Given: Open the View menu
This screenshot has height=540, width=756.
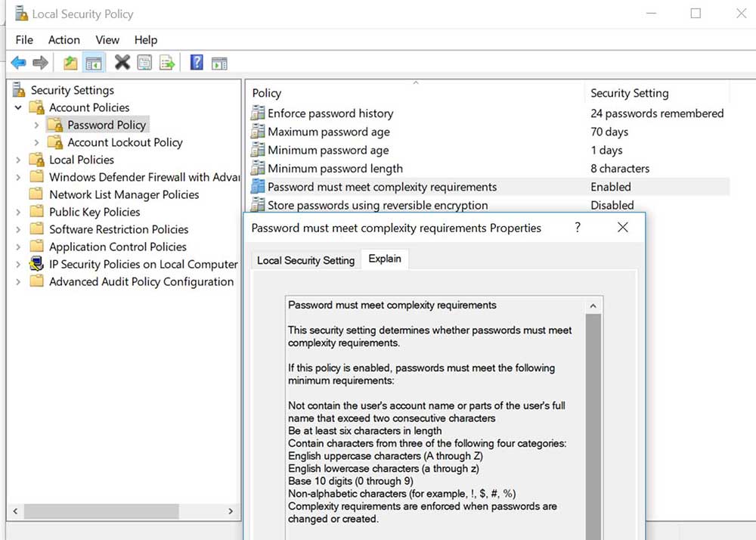Looking at the screenshot, I should [107, 39].
